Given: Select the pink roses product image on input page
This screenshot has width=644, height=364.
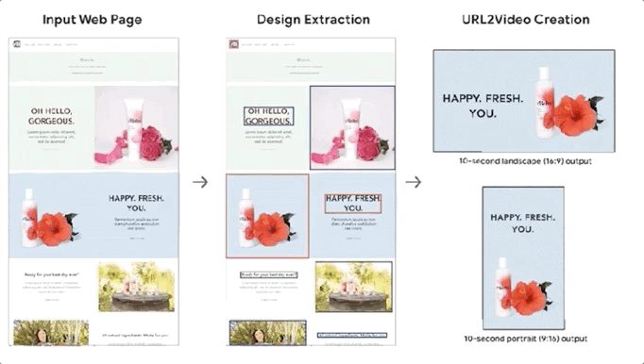Looking at the screenshot, I should 136,127.
